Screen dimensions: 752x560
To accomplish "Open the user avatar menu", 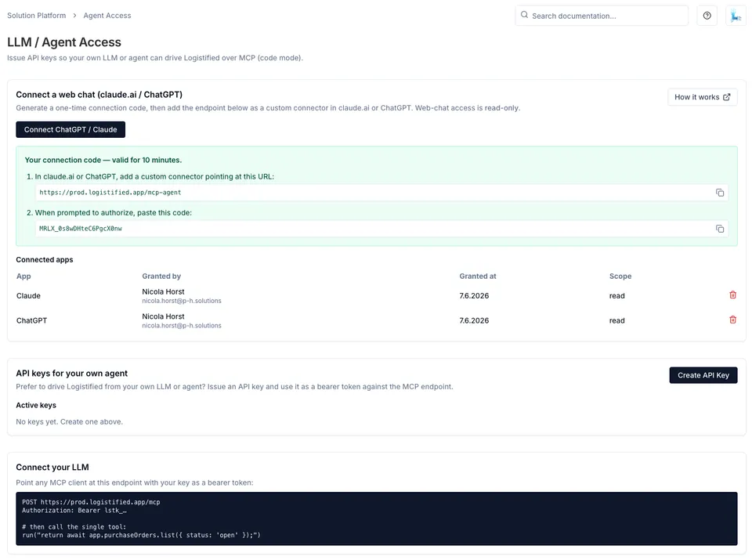I will point(736,16).
